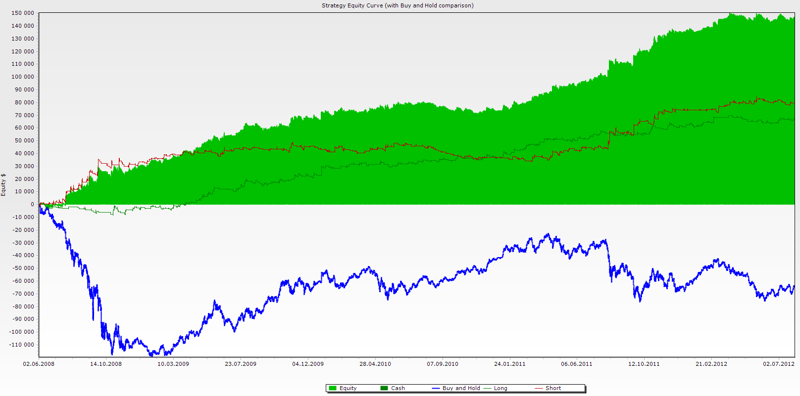
Task: Click the Buy and Hold legend text
Action: point(461,388)
